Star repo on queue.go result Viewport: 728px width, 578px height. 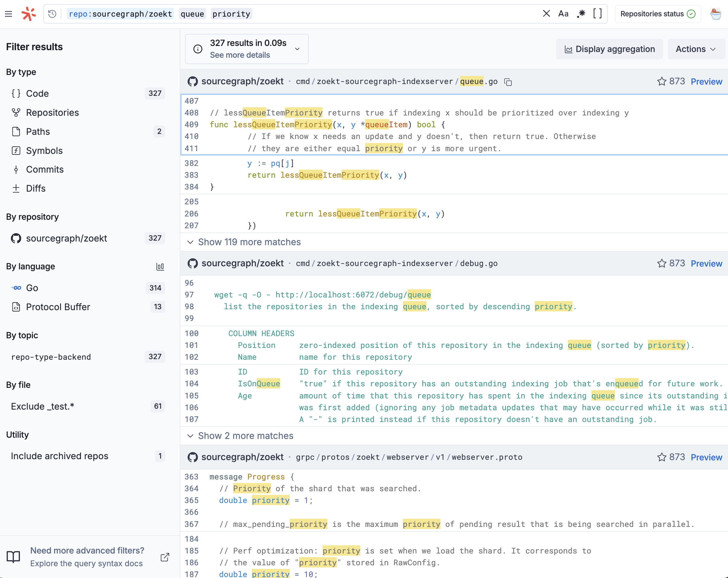click(662, 81)
